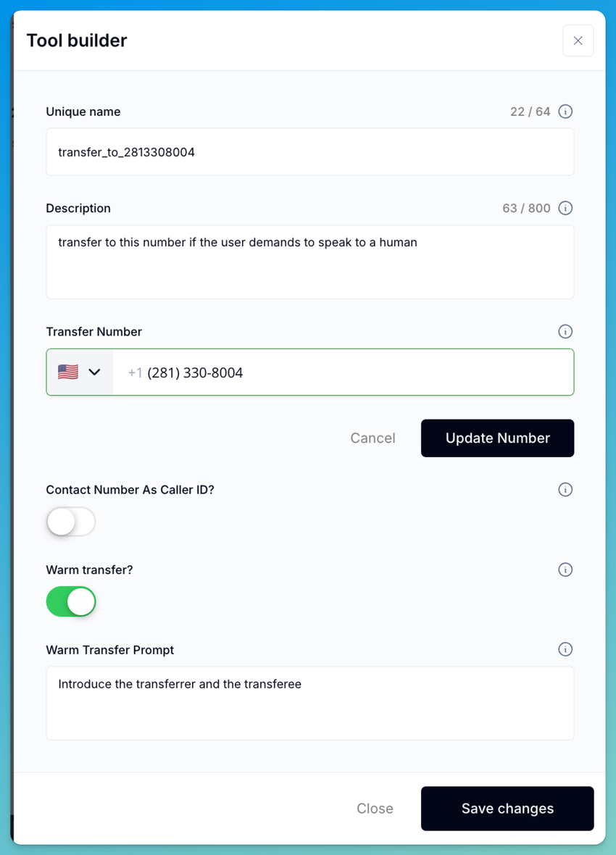The height and width of the screenshot is (855, 616).
Task: Open the Transfer Number info tooltip icon
Action: click(565, 331)
